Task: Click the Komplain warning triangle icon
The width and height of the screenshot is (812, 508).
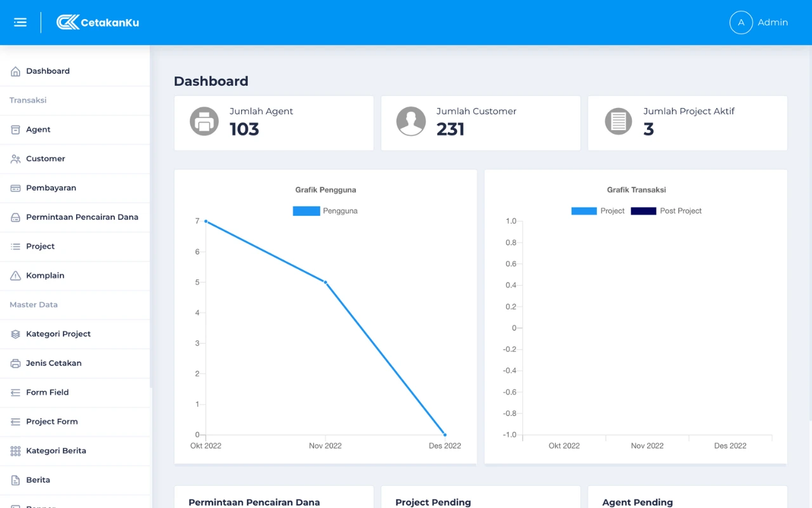Action: click(15, 276)
